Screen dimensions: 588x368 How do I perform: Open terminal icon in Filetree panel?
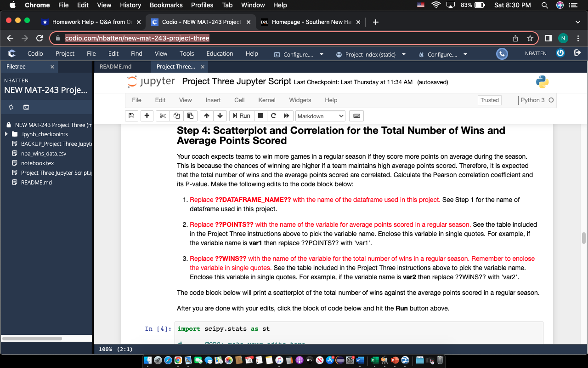click(x=26, y=107)
